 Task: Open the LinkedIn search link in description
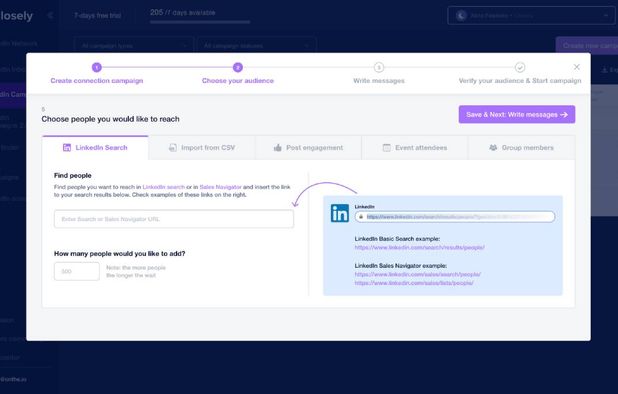[x=164, y=187]
